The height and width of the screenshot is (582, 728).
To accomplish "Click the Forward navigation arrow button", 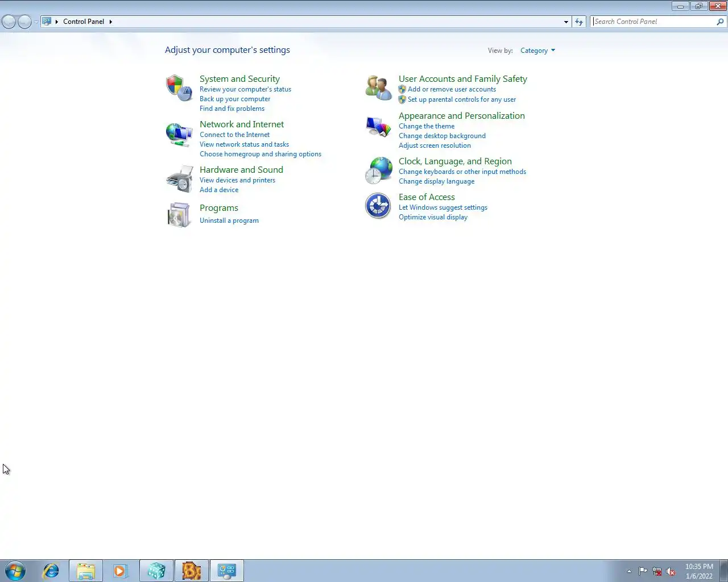I will click(x=24, y=22).
